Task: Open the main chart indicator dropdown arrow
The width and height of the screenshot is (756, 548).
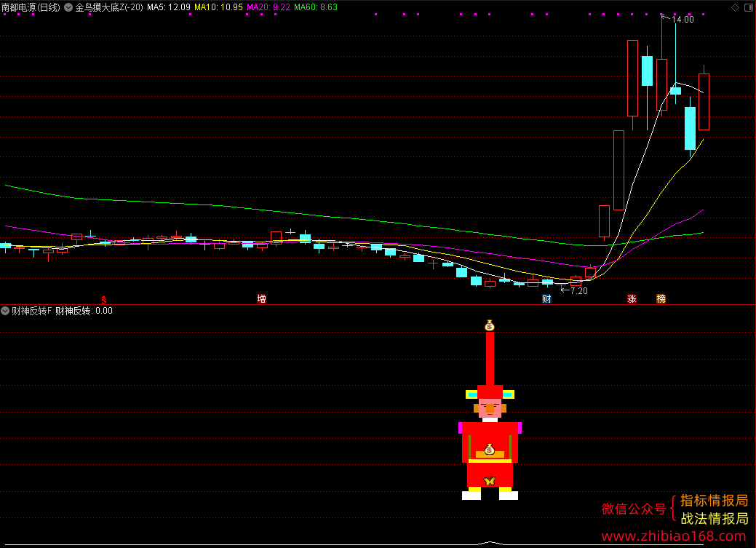Action: [x=68, y=7]
